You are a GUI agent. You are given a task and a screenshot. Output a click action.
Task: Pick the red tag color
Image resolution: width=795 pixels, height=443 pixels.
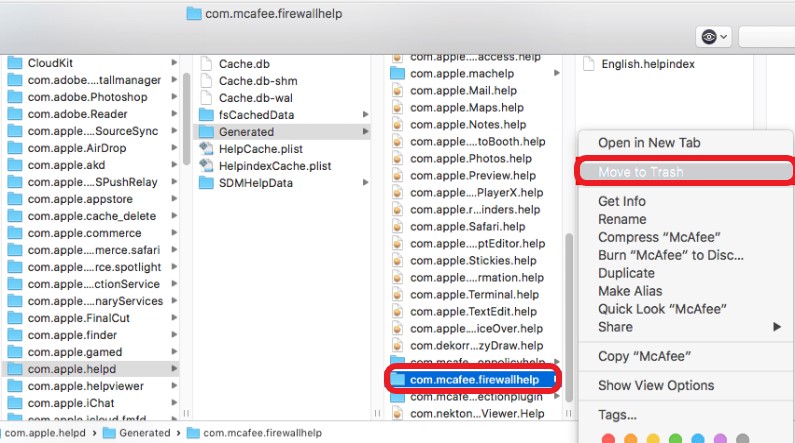tap(608, 439)
